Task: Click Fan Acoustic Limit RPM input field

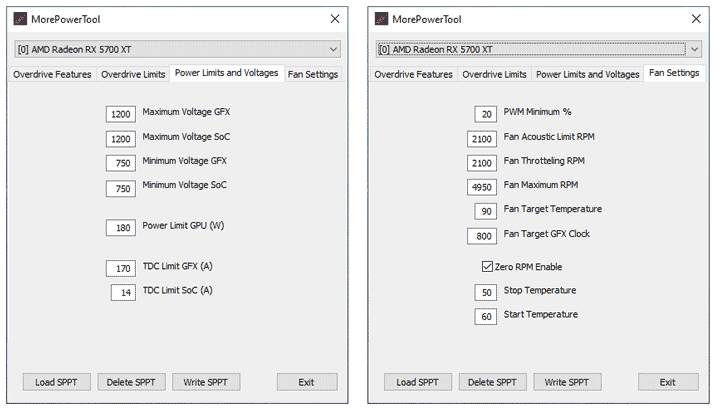Action: click(482, 139)
